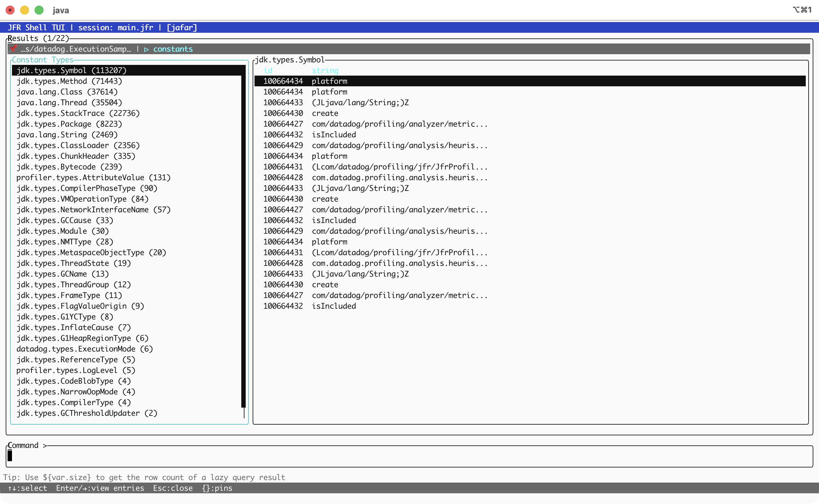Select jdk.types.GCThresholdUpdater at list bottom
Viewport: 819px width, 504px height.
point(87,413)
